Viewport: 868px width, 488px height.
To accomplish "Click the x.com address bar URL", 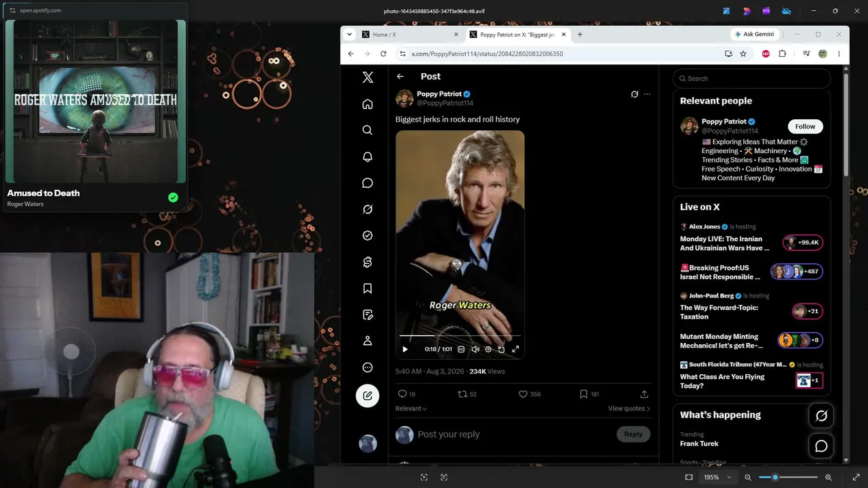I will pos(487,54).
